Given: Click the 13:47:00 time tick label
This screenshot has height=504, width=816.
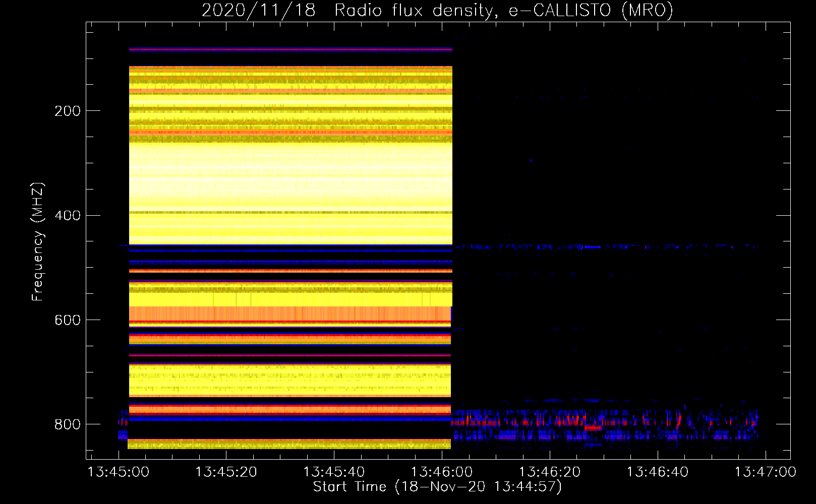Looking at the screenshot, I should click(x=766, y=472).
